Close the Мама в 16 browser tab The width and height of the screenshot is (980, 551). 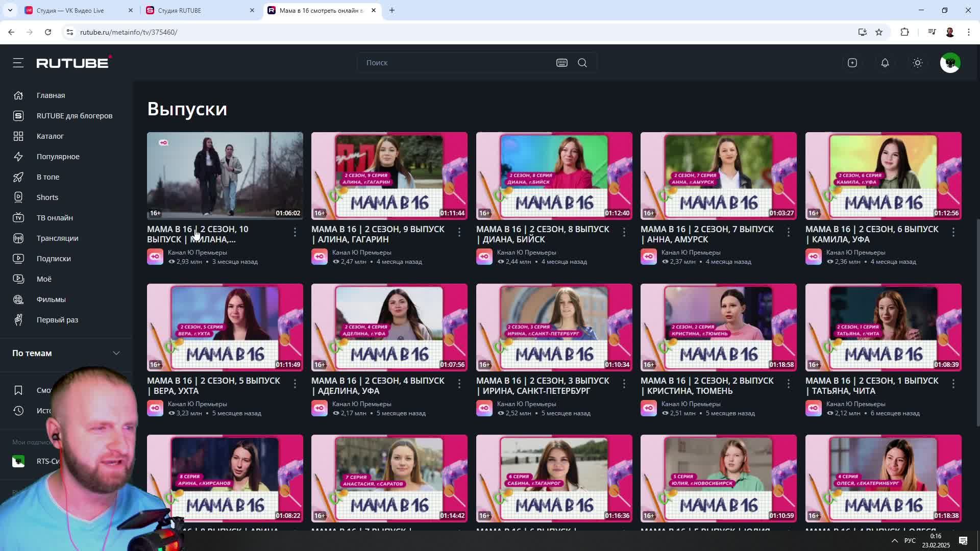(x=374, y=10)
